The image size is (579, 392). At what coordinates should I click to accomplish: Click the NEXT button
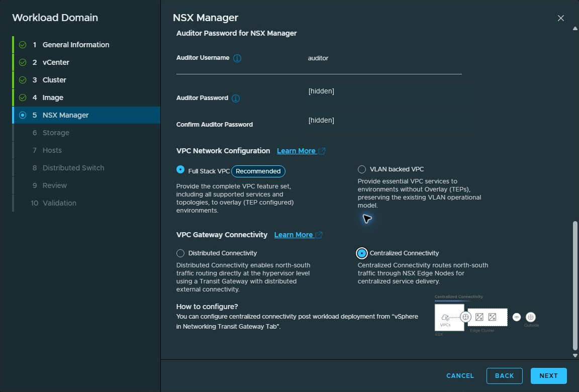click(x=548, y=376)
